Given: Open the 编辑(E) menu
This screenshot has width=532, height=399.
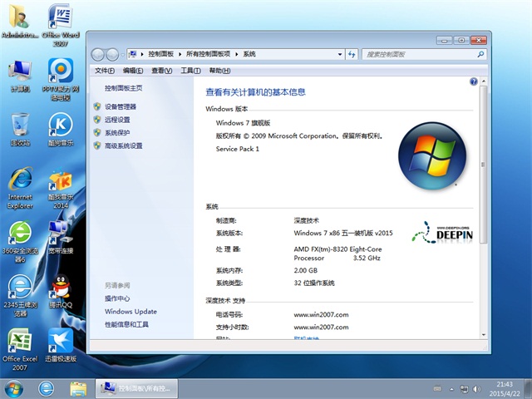Looking at the screenshot, I should (133, 71).
